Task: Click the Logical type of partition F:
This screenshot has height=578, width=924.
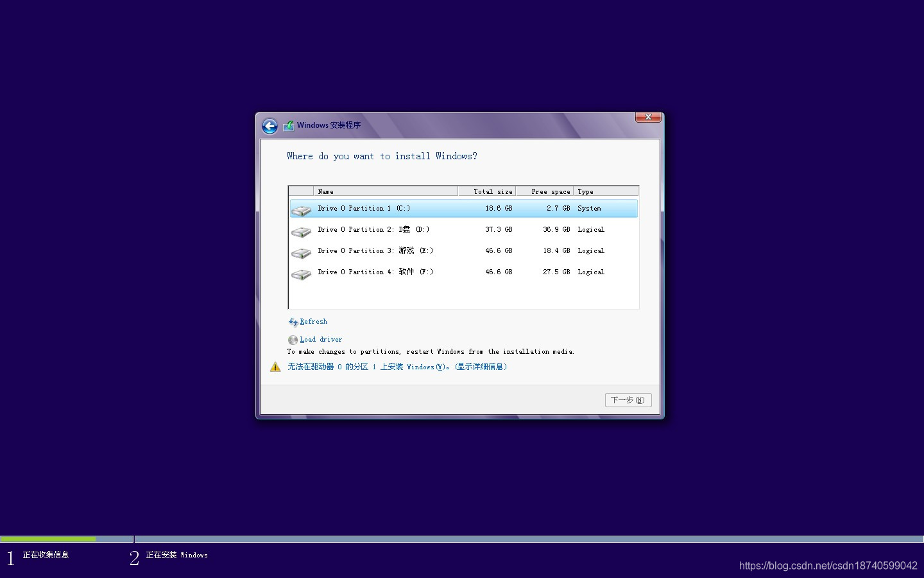Action: (591, 272)
